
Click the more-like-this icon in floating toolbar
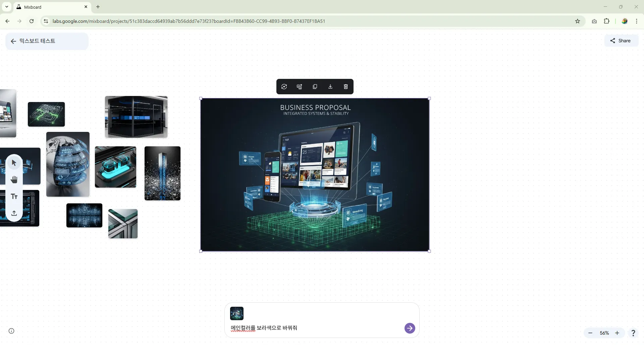click(300, 87)
